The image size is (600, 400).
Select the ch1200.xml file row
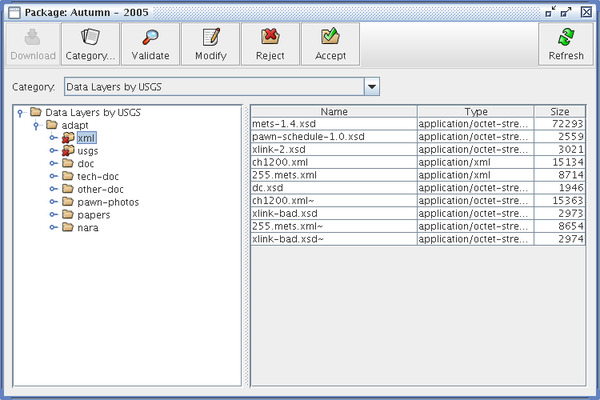point(334,161)
